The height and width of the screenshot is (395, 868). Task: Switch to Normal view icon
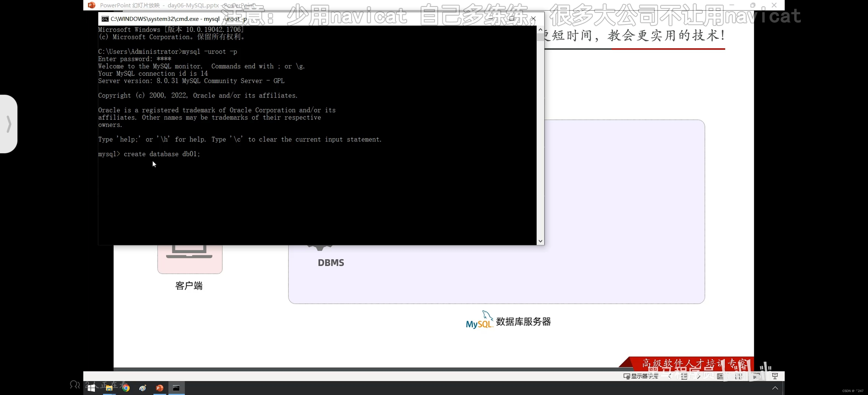coord(720,376)
